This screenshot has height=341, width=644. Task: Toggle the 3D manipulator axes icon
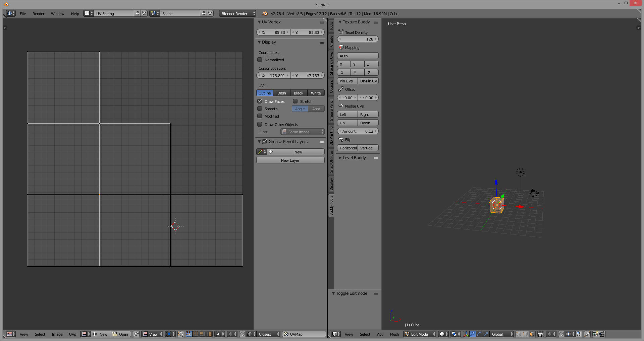(x=466, y=334)
